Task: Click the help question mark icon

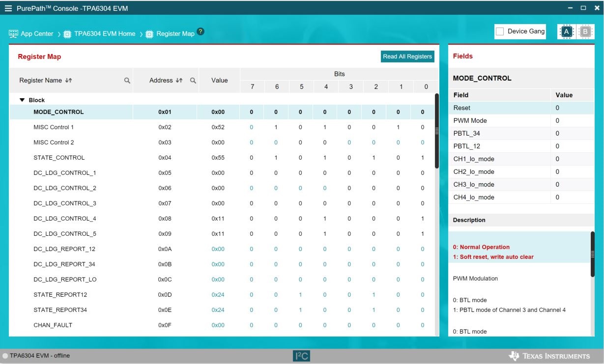Action: pos(201,32)
